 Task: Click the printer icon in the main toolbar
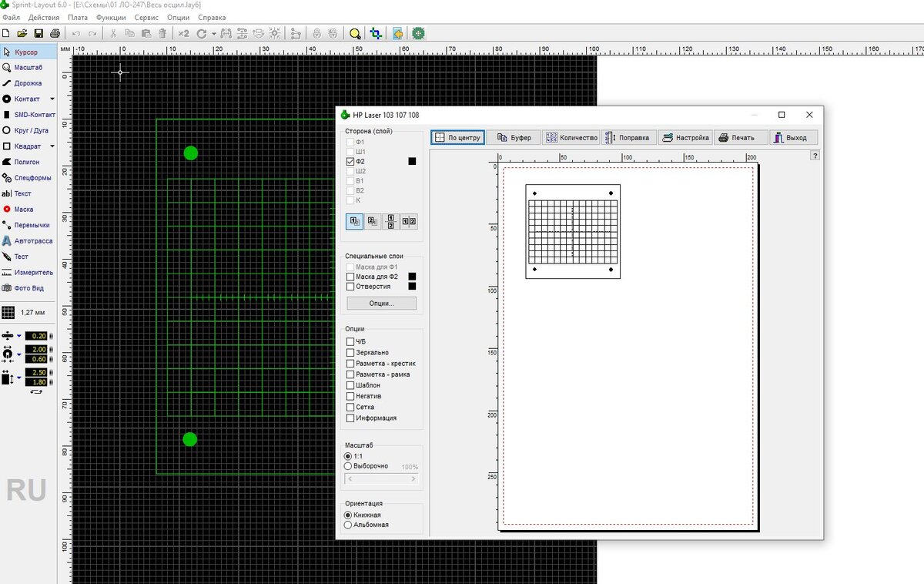coord(55,33)
